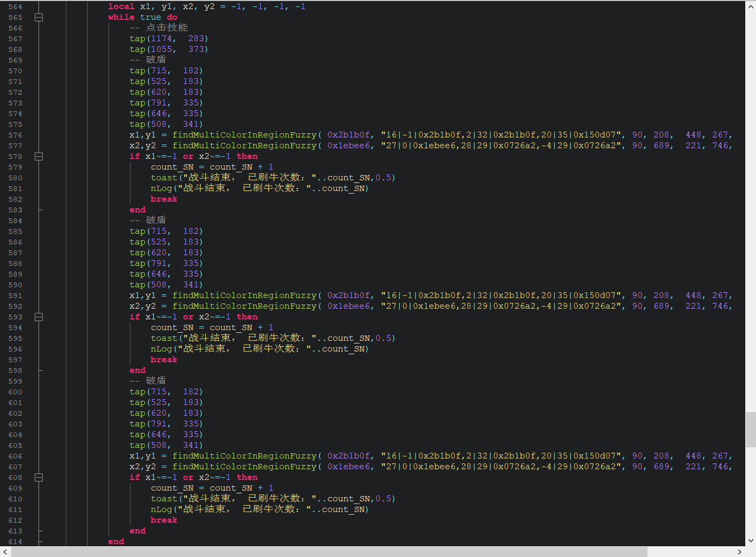Click the horizontal scrollbar right arrow
The width and height of the screenshot is (756, 557).
click(739, 552)
